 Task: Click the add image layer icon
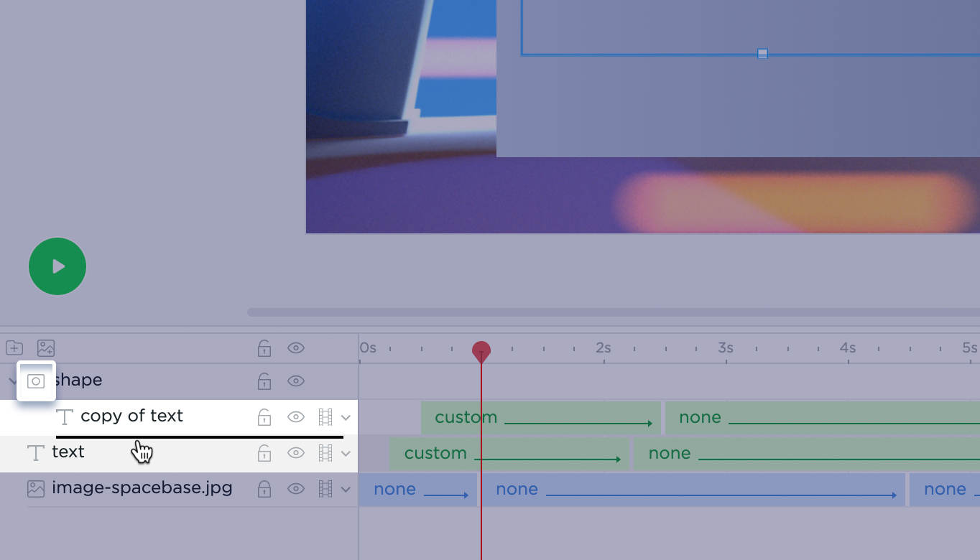point(46,348)
